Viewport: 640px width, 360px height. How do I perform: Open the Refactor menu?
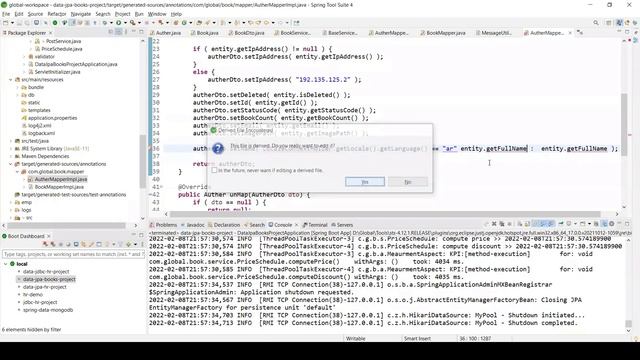click(x=57, y=14)
